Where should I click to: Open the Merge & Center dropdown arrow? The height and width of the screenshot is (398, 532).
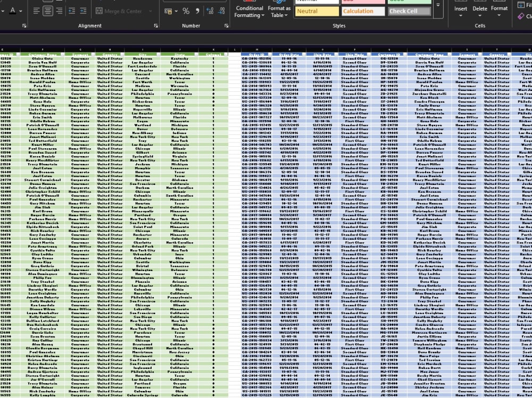coord(151,11)
